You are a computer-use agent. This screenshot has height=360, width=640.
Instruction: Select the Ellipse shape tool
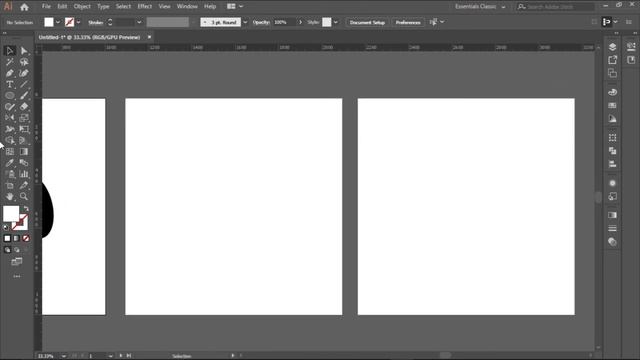[x=10, y=96]
